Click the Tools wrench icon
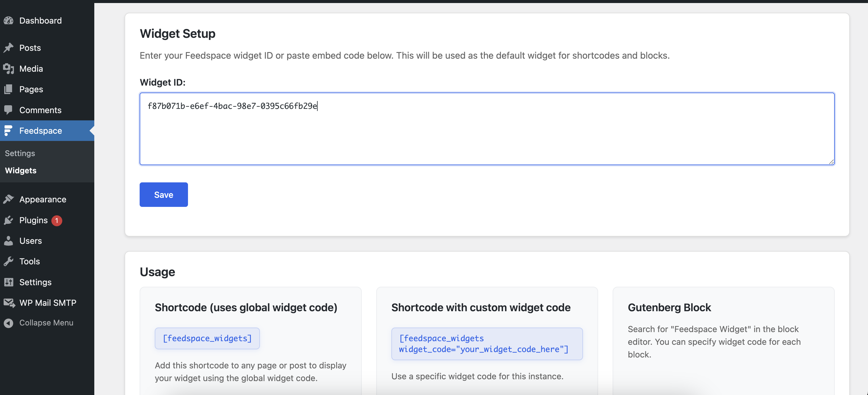 8,261
